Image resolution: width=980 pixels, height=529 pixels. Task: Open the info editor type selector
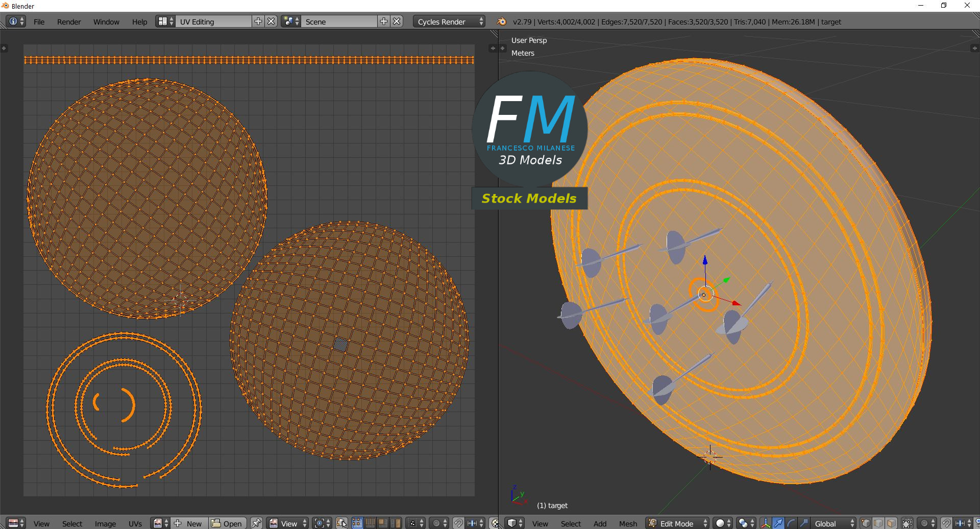click(16, 21)
